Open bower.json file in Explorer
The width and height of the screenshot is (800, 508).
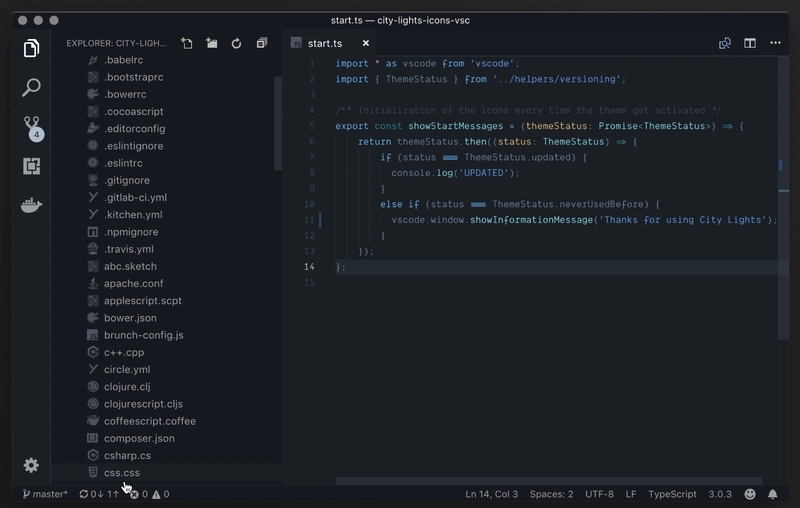click(x=166, y=318)
